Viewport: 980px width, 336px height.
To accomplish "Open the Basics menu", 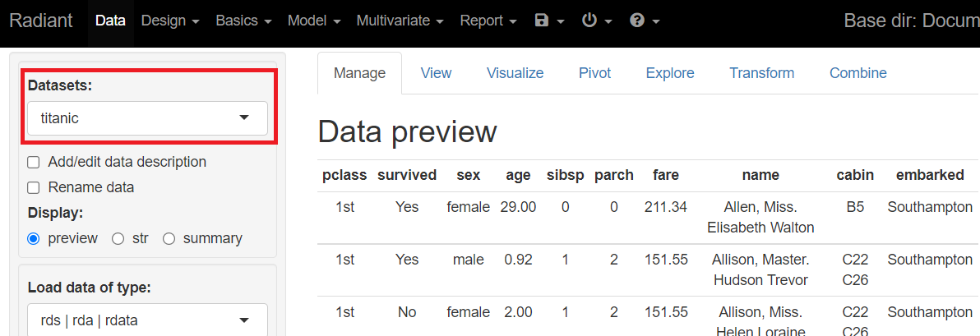I will pos(243,21).
